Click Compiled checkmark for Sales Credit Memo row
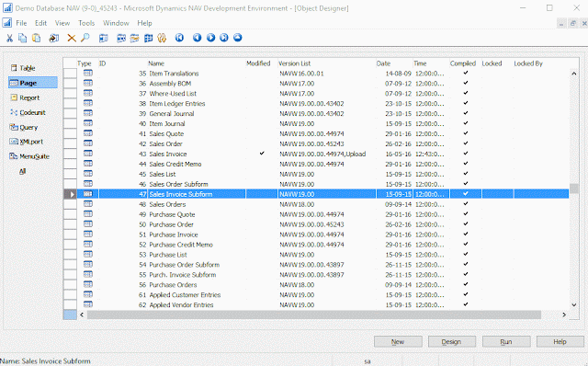 coord(466,164)
